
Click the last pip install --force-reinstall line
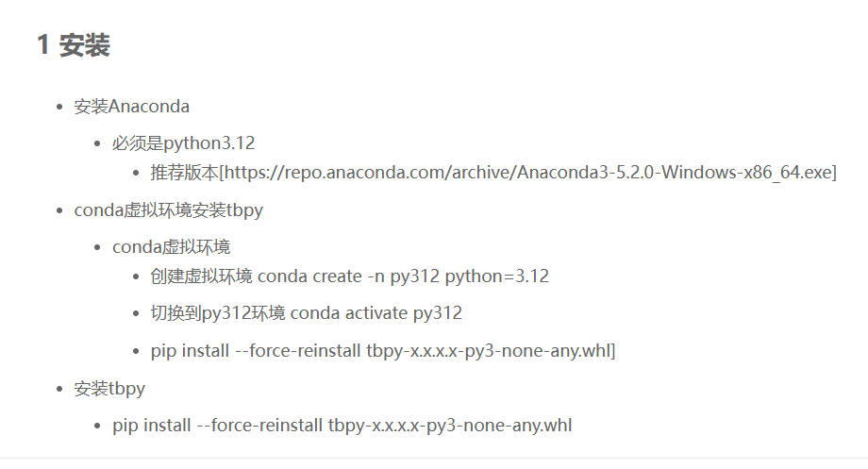point(342,426)
